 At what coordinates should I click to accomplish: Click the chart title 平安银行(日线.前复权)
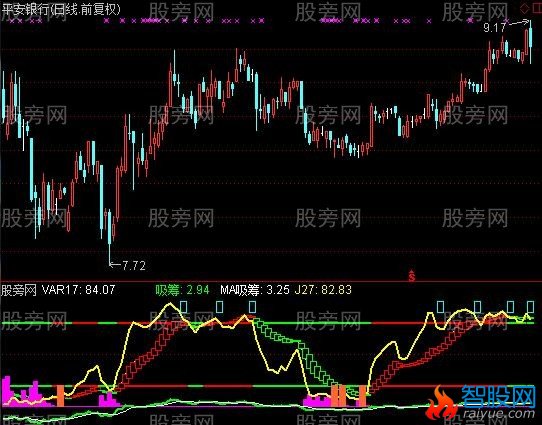61,9
